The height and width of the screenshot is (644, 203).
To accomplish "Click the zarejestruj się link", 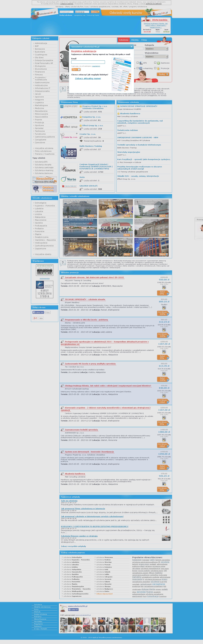I will pos(80,15).
